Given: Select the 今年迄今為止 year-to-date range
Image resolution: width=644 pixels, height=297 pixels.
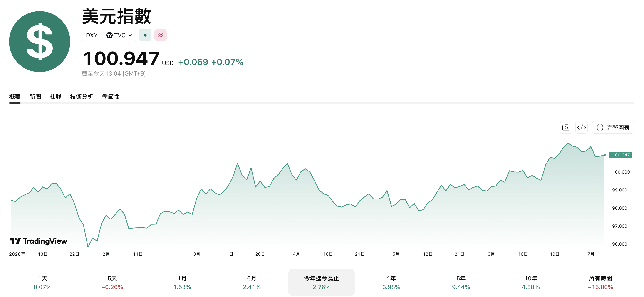Looking at the screenshot, I should pyautogui.click(x=322, y=282).
